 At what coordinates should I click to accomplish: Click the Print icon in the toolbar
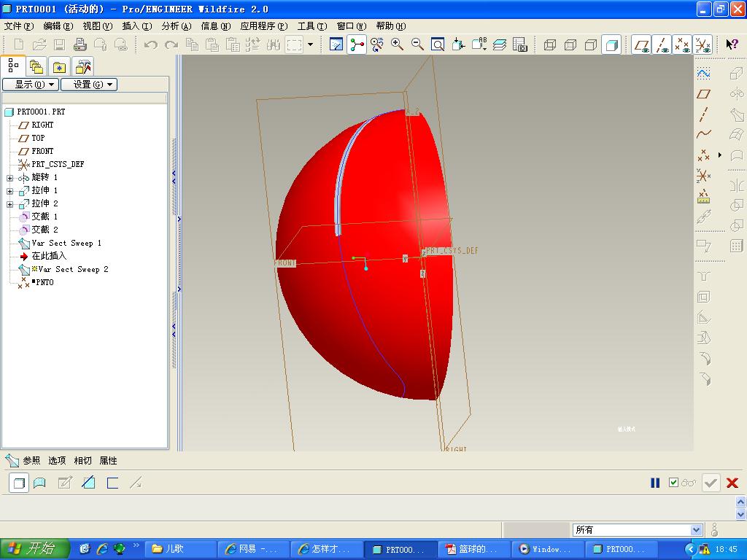80,44
